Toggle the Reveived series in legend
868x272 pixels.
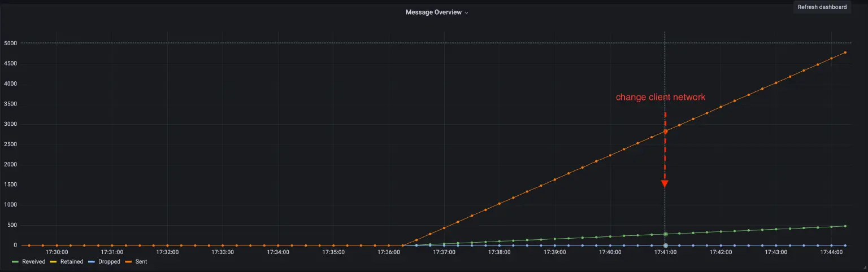tap(33, 262)
